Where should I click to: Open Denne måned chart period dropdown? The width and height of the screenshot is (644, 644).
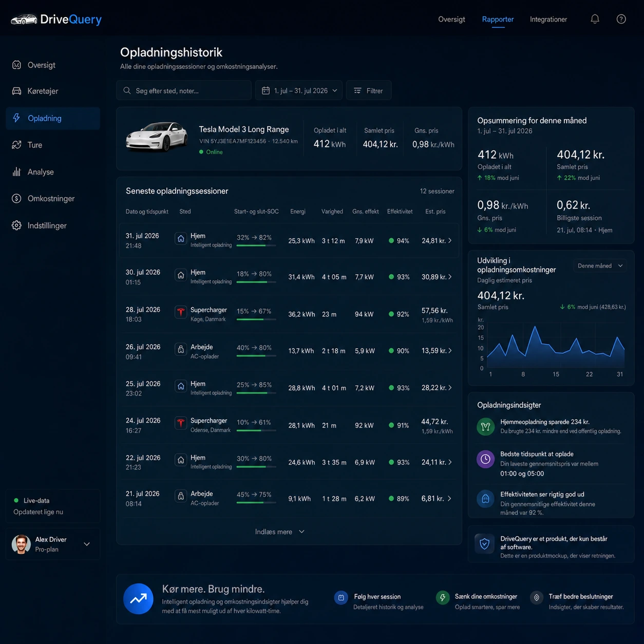(x=600, y=266)
